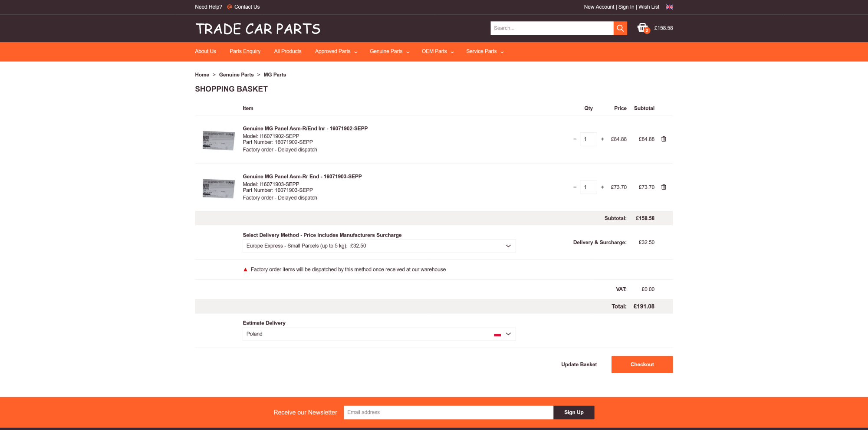The height and width of the screenshot is (430, 868).
Task: Expand the Service Parts menu
Action: 485,52
